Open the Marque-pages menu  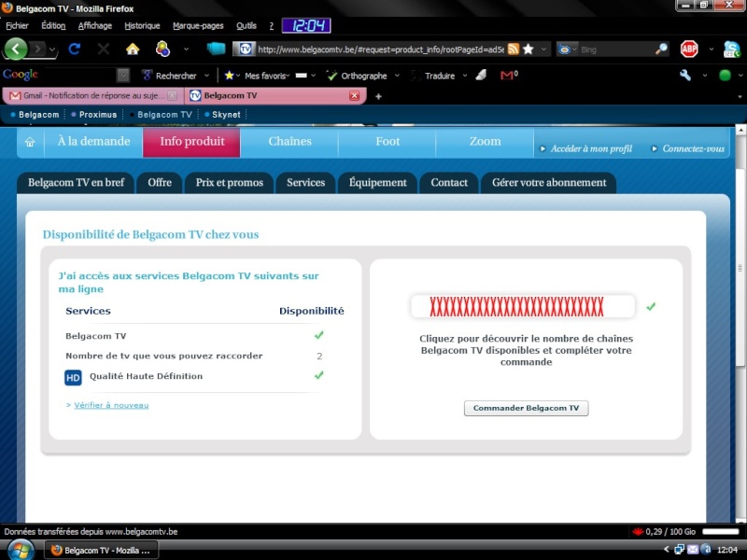tap(198, 26)
